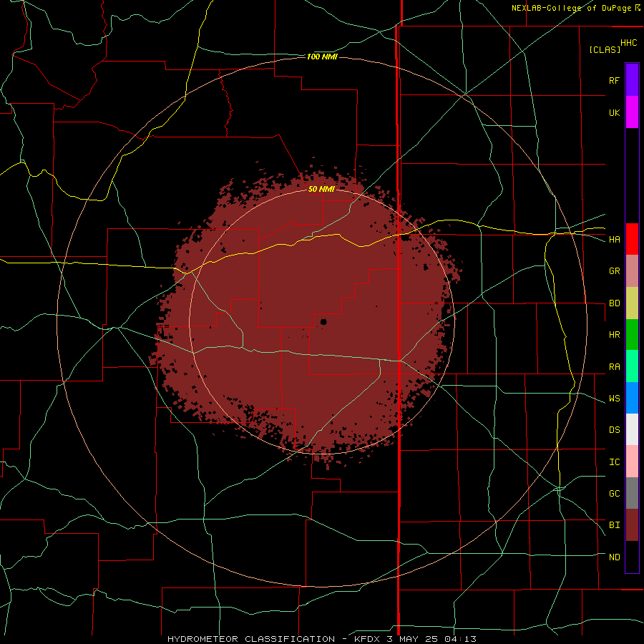Click the GC legend label
Screen dimensions: 644x644
(x=614, y=494)
